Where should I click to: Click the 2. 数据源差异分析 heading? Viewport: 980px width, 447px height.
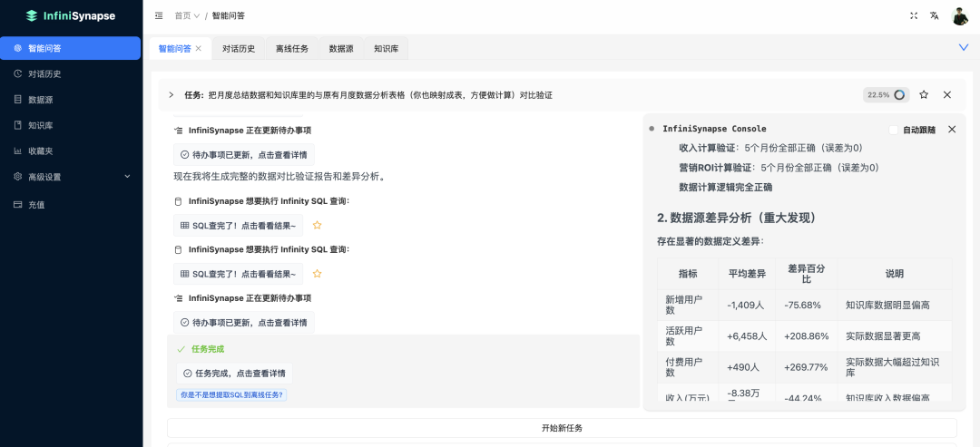(736, 218)
